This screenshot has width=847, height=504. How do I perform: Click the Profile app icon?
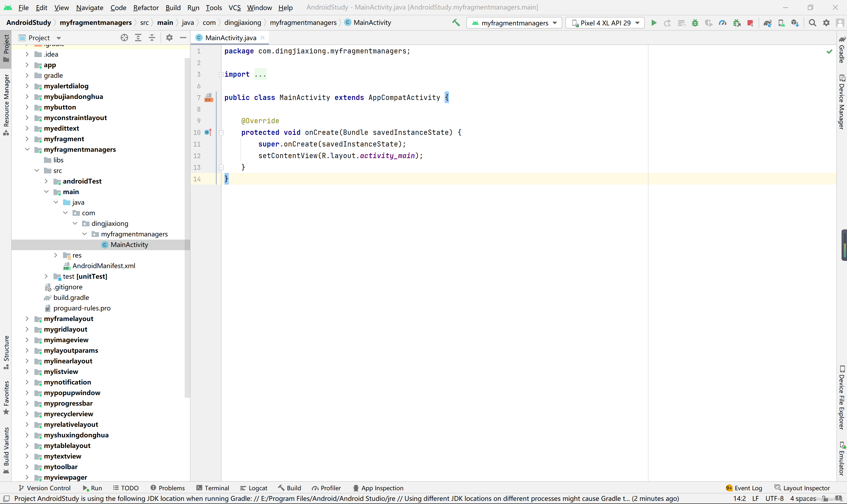tap(723, 23)
